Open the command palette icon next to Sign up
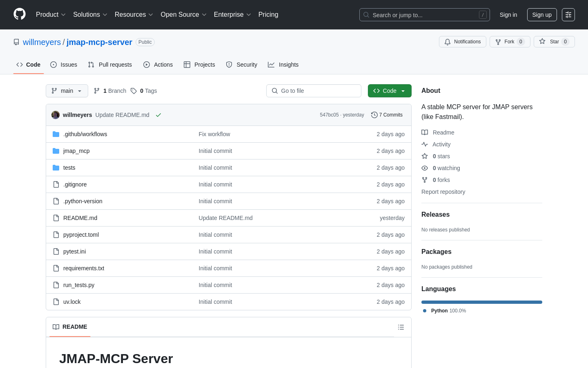The width and height of the screenshot is (588, 368). point(568,15)
